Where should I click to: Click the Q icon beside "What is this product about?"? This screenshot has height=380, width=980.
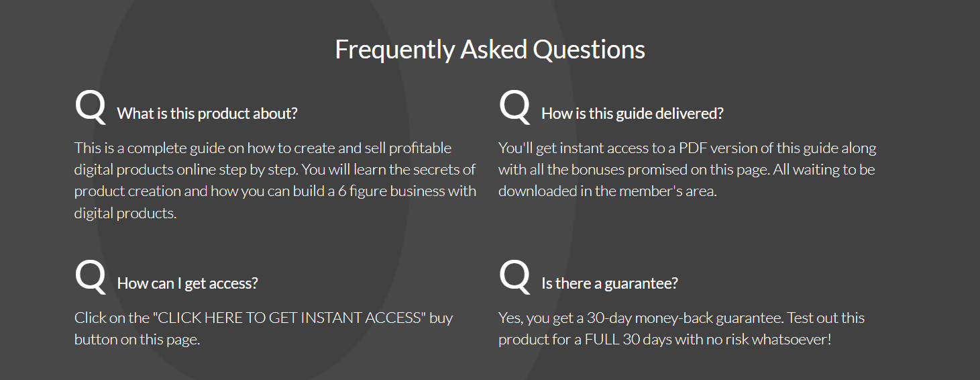click(x=90, y=107)
